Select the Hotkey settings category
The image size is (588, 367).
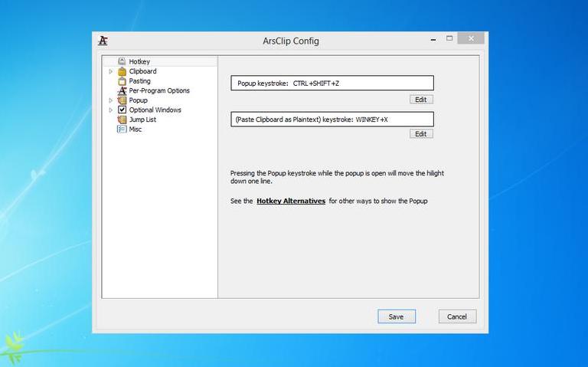click(x=139, y=61)
